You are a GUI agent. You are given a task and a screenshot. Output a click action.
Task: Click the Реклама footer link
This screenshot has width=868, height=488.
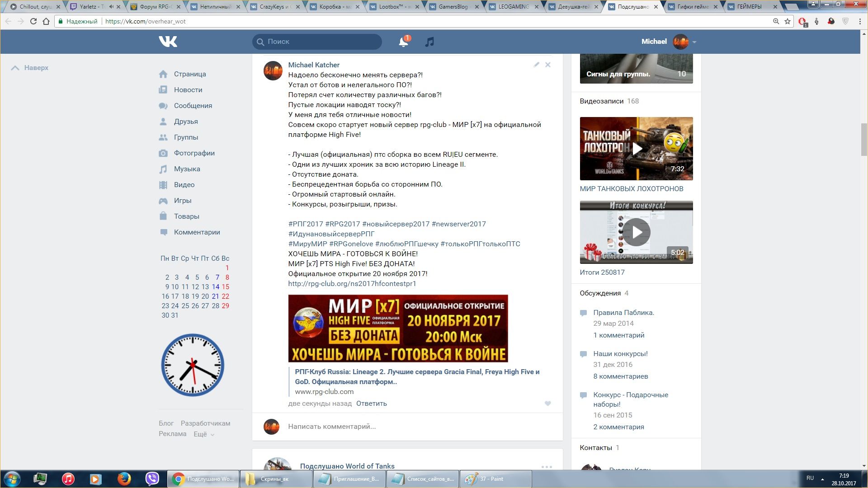point(173,434)
